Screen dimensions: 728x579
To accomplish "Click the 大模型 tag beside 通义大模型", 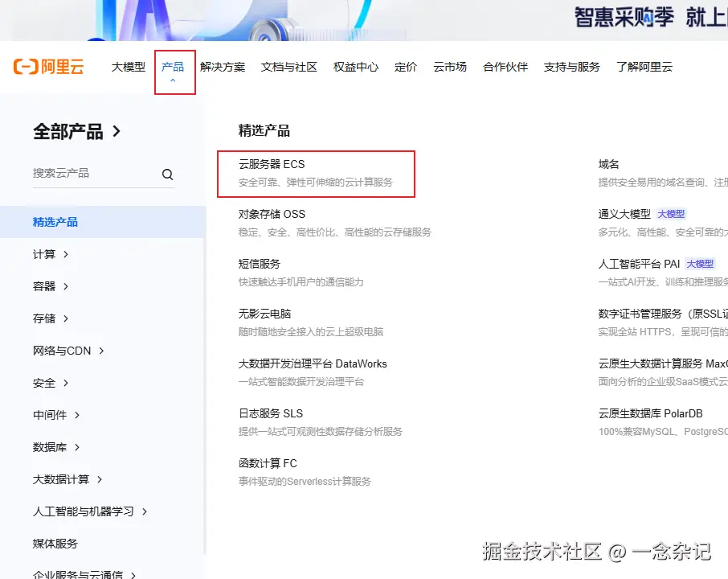I will tap(671, 214).
